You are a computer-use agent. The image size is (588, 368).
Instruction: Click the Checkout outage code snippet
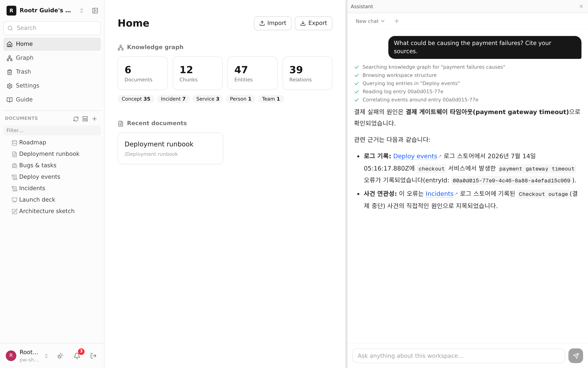click(x=543, y=194)
